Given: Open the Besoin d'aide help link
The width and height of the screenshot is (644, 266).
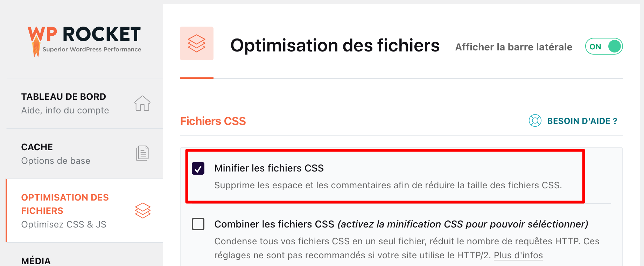Looking at the screenshot, I should pyautogui.click(x=582, y=121).
